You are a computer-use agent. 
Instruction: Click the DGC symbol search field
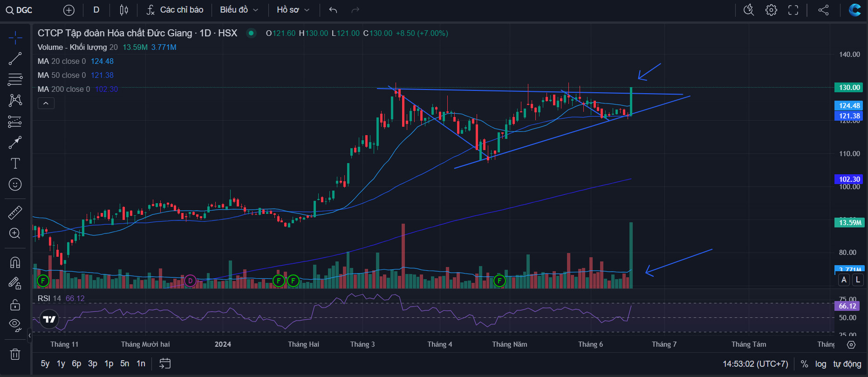tap(20, 10)
